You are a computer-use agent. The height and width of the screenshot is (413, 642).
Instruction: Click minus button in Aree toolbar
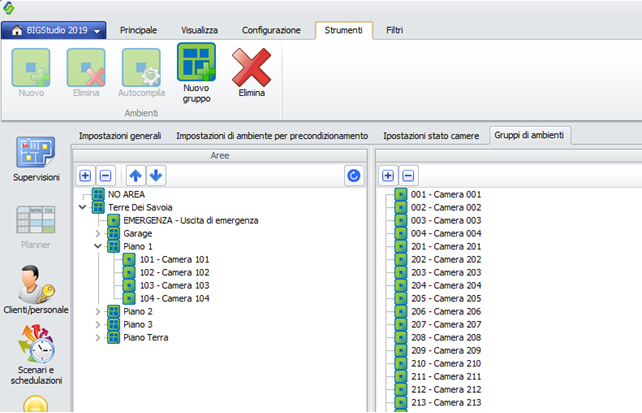(x=106, y=176)
